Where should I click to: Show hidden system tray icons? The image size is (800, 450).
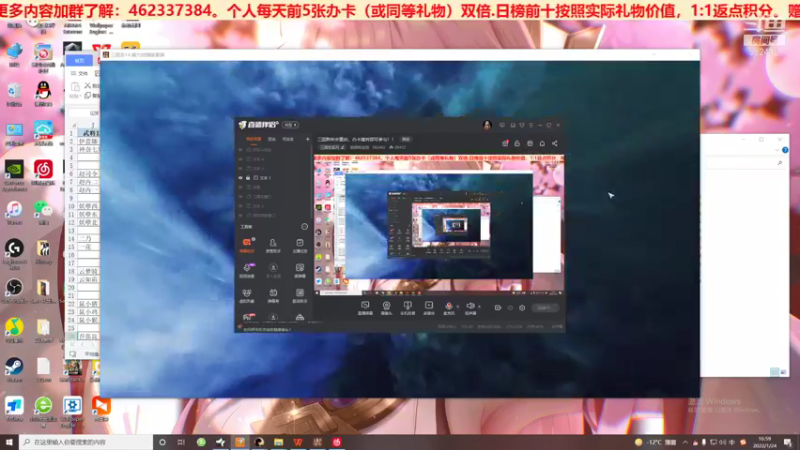(685, 442)
